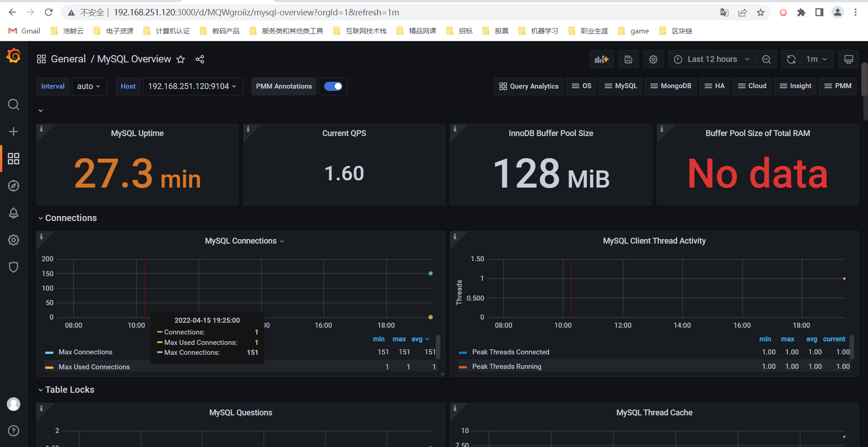Screen dimensions: 868x447
Task: Toggle the Max Used Connections series
Action: pyautogui.click(x=94, y=367)
